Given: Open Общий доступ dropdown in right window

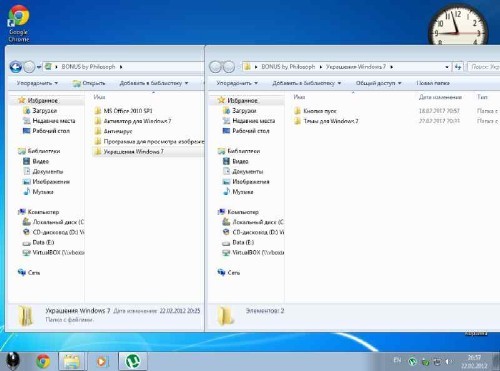Looking at the screenshot, I should (x=378, y=83).
